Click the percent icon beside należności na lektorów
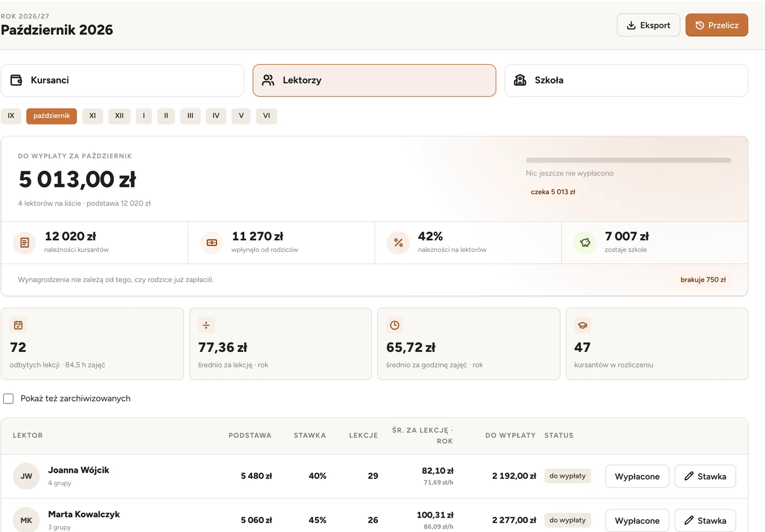Image resolution: width=765 pixels, height=532 pixels. point(398,243)
